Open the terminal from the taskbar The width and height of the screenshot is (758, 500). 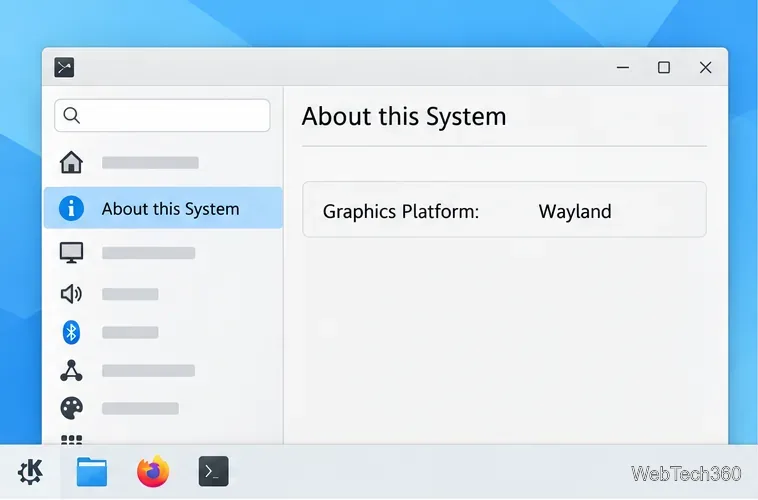[x=213, y=471]
